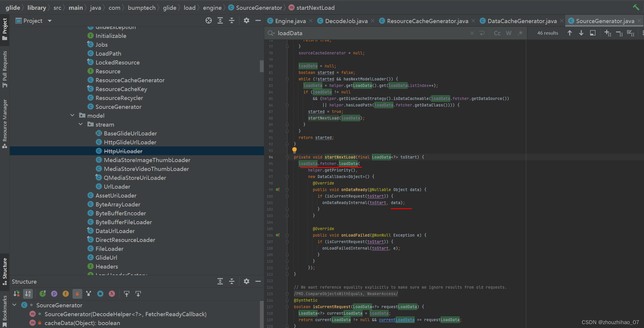Expand all nodes in the Project panel
Viewport: 644px width, 328px height.
tap(220, 20)
